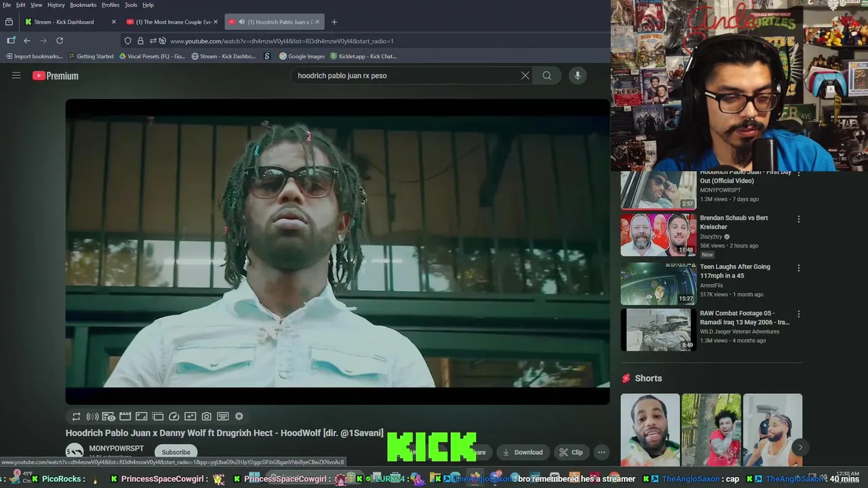Toggle the volume booster icon under video
The image size is (868, 488).
tap(92, 416)
